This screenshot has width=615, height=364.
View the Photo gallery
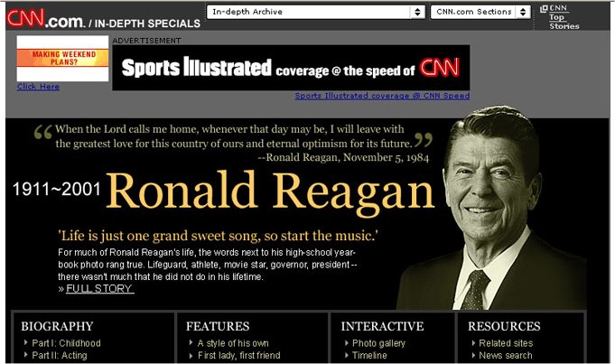point(378,343)
